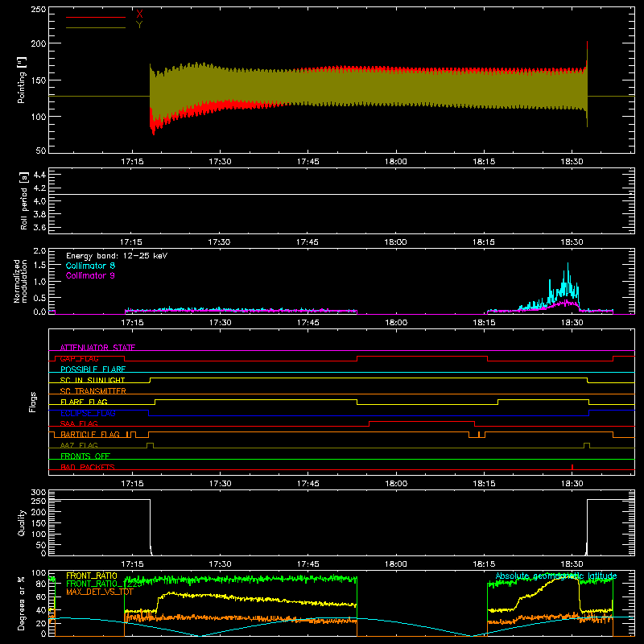
Task: Click the 18:15 label under modulation plot
Action: (x=484, y=323)
